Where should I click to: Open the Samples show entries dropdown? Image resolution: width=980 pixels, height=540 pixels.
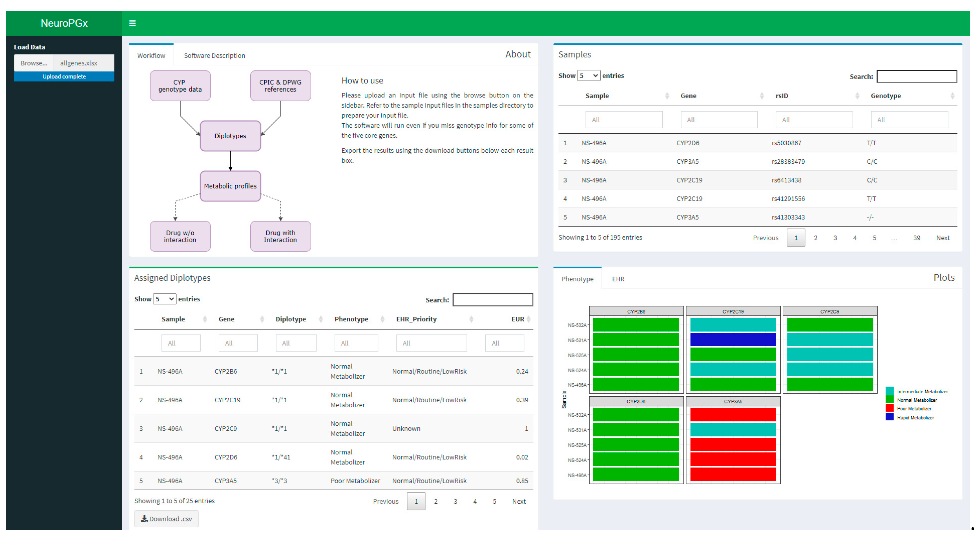pyautogui.click(x=588, y=76)
